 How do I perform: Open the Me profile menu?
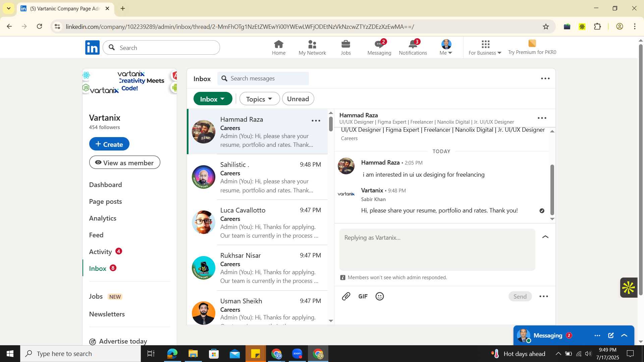446,48
